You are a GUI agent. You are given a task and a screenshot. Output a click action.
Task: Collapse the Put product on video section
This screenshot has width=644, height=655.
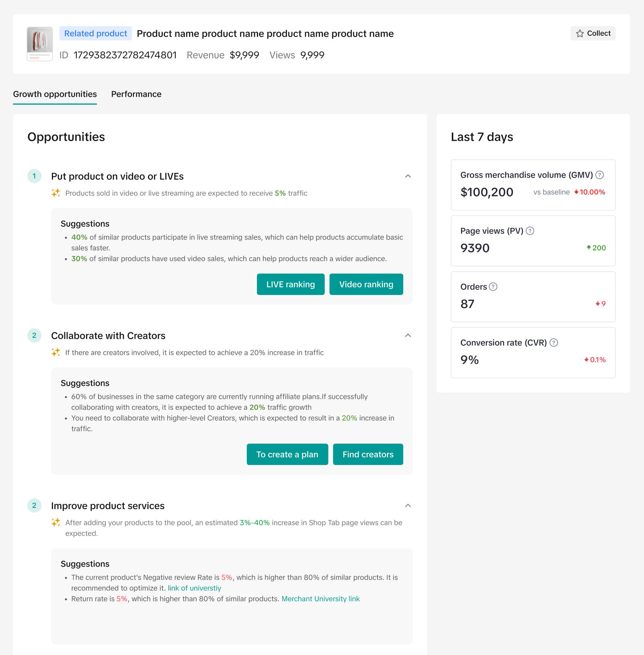(408, 176)
